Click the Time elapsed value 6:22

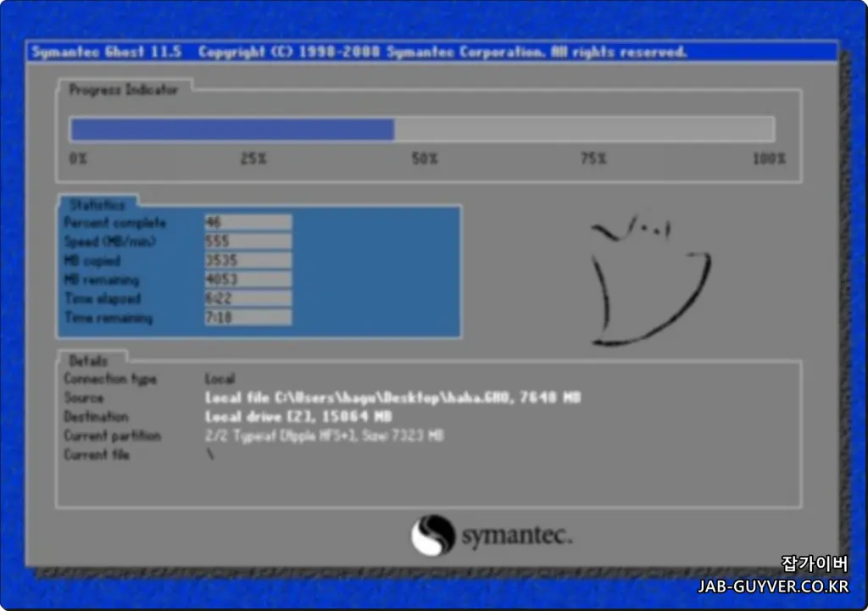point(248,298)
